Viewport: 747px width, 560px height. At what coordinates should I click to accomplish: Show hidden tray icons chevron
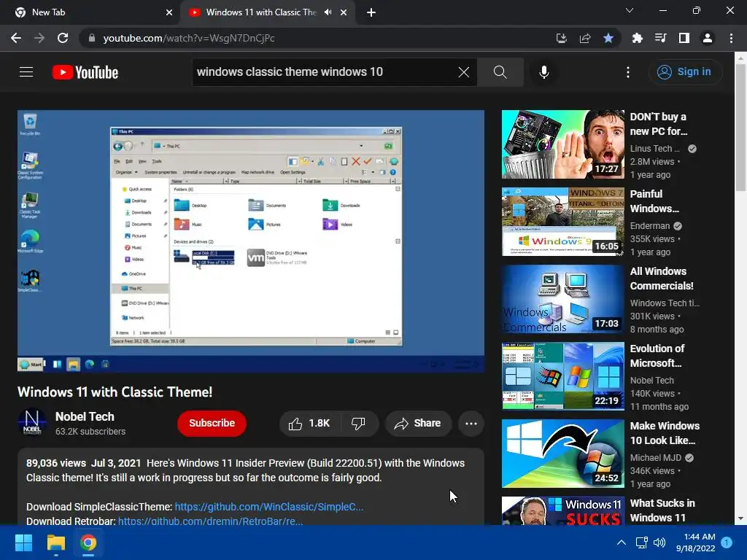click(622, 542)
